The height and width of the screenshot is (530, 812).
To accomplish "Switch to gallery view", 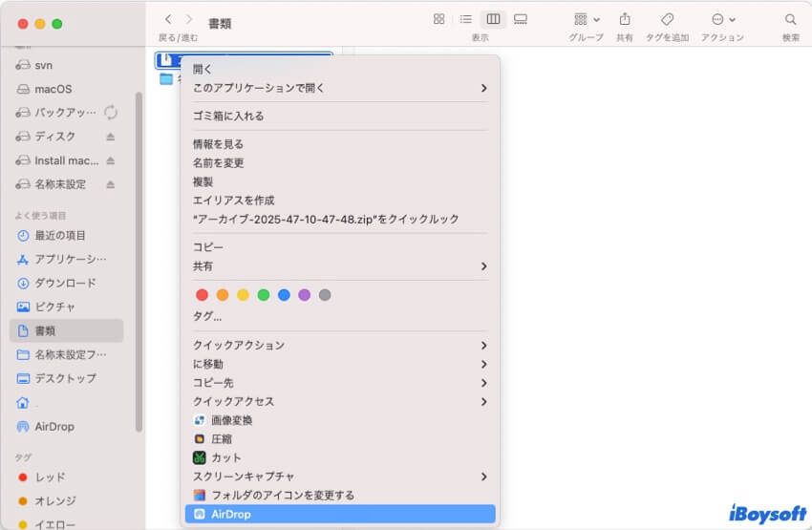I will 521,19.
